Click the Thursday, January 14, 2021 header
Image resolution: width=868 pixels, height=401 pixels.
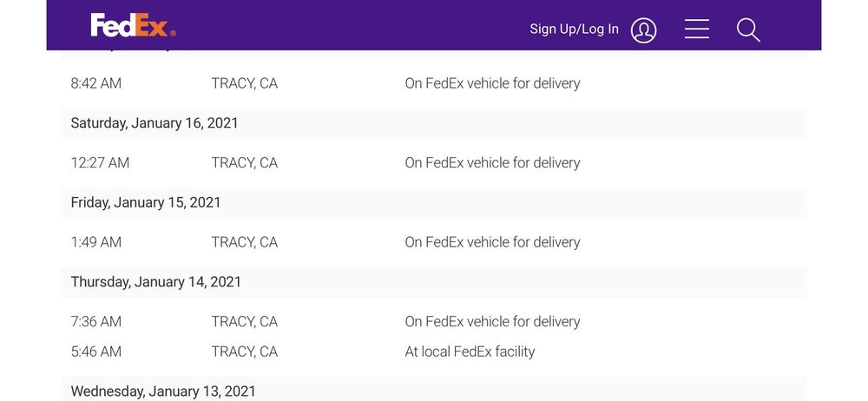tap(156, 282)
